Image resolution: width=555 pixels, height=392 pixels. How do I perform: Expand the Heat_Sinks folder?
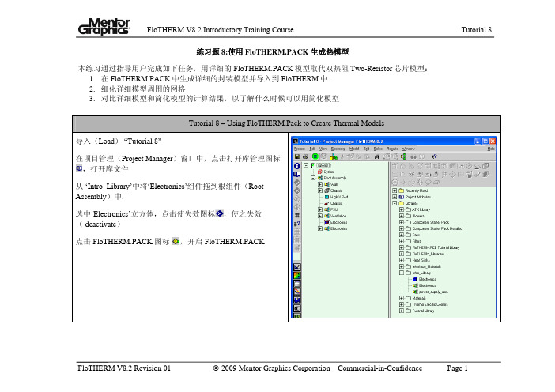(402, 260)
